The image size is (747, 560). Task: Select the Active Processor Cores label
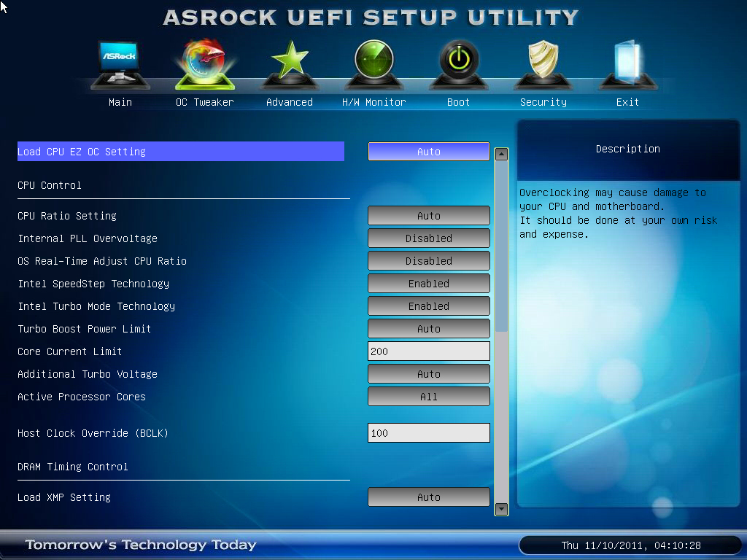coord(82,397)
